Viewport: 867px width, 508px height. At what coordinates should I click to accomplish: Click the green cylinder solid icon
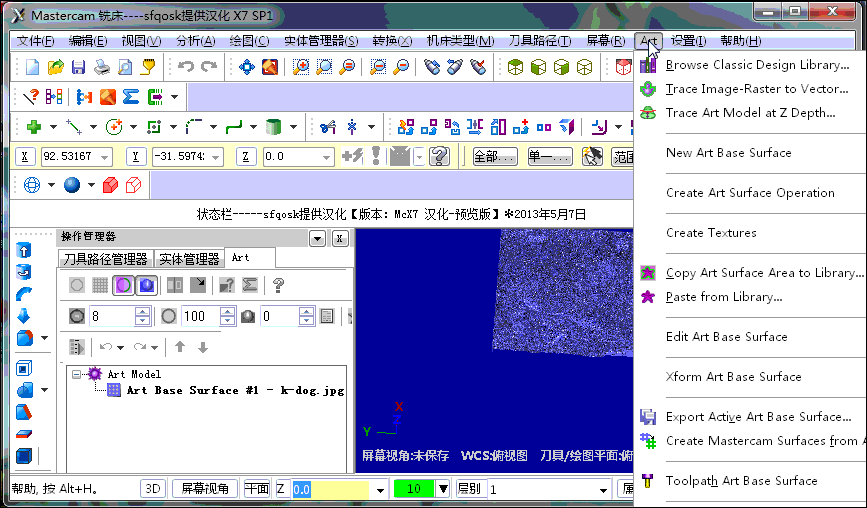[273, 127]
